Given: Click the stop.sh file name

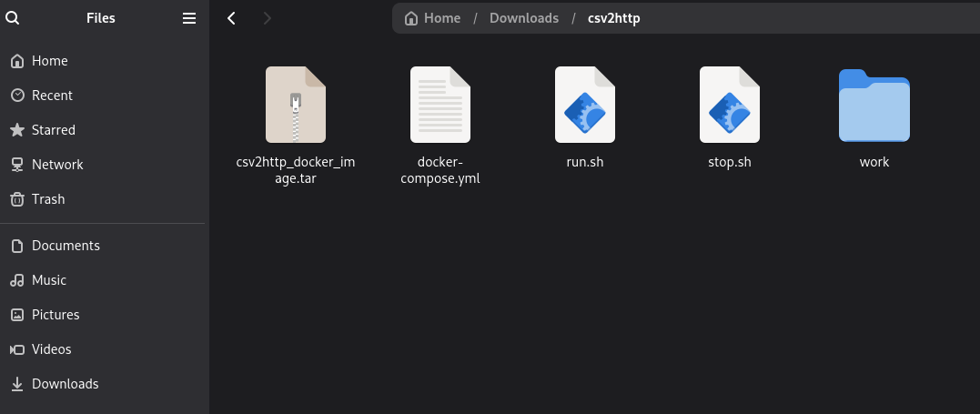Looking at the screenshot, I should (730, 162).
